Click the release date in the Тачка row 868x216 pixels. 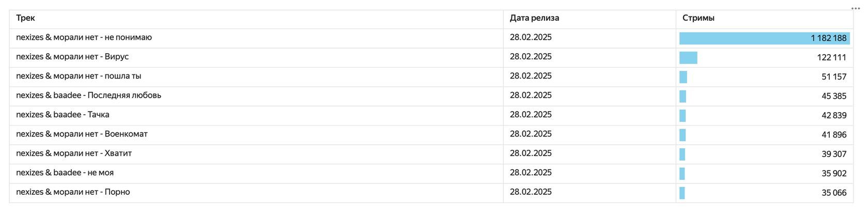pyautogui.click(x=531, y=115)
